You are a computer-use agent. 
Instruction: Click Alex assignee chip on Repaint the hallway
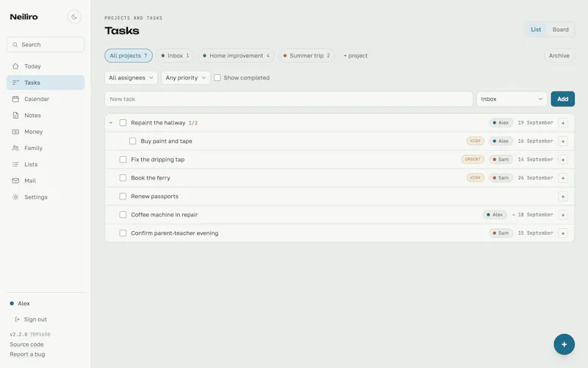501,123
